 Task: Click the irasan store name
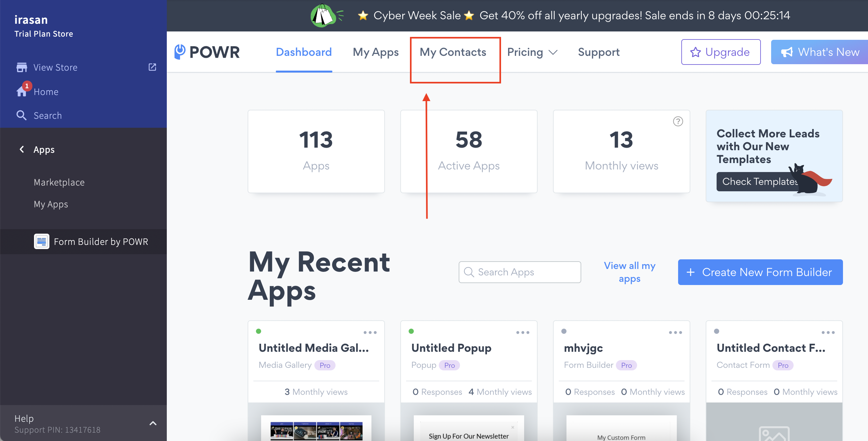31,20
